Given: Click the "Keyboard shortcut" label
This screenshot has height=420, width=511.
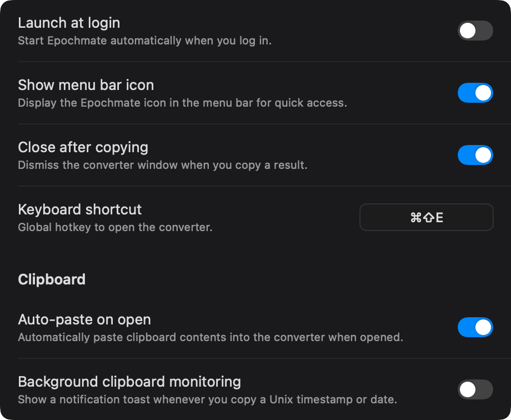Looking at the screenshot, I should click(79, 209).
